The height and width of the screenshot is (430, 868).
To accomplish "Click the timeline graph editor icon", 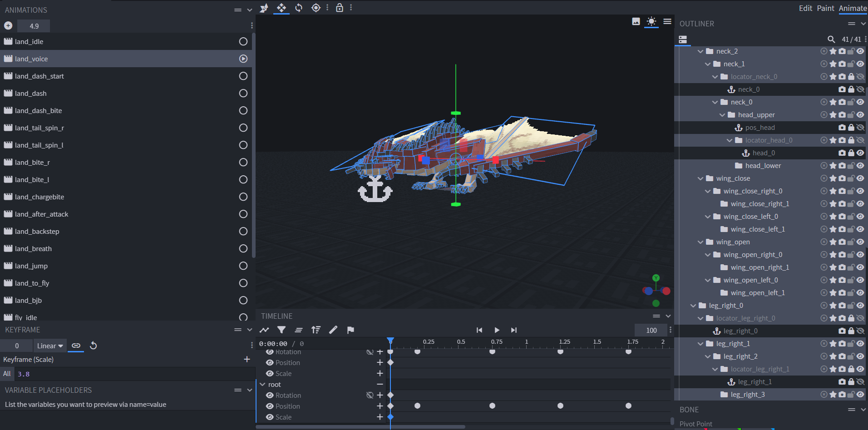I will (x=264, y=330).
